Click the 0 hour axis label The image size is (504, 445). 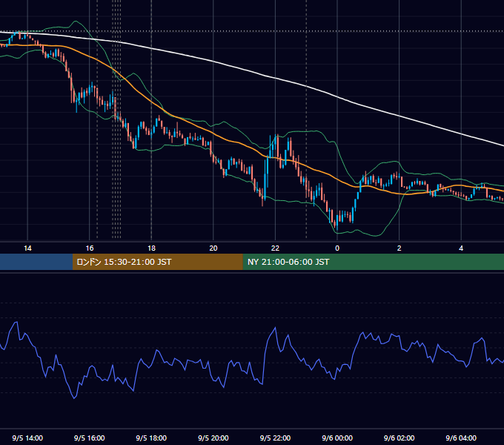tap(337, 248)
